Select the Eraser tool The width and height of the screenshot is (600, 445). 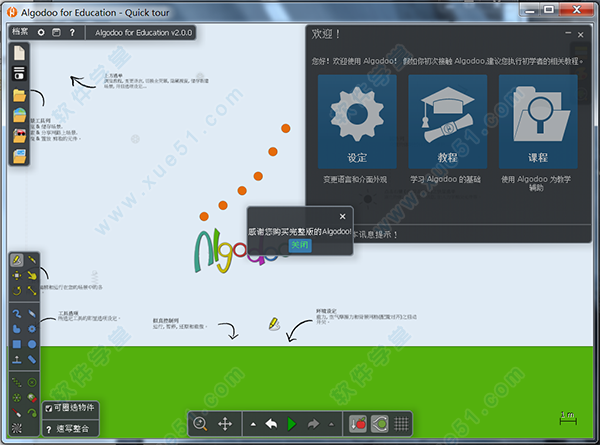tap(32, 314)
